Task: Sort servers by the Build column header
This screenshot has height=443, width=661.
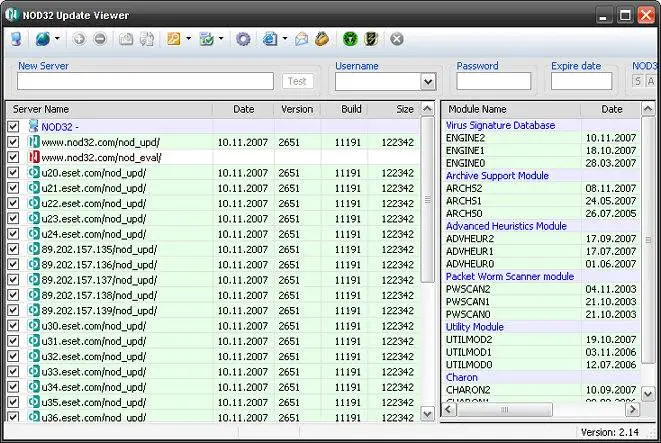Action: tap(344, 109)
